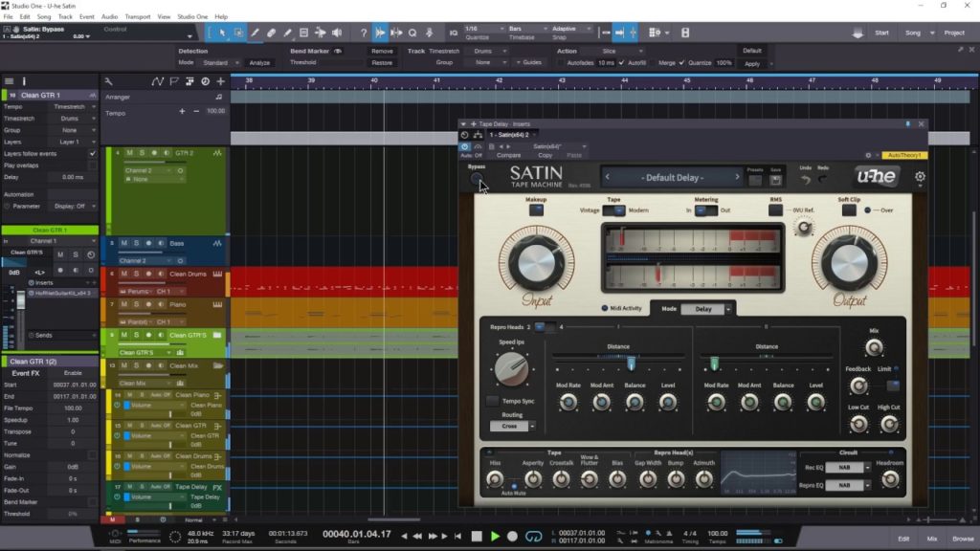980x551 pixels.
Task: Open the Audio menu
Action: pos(110,16)
